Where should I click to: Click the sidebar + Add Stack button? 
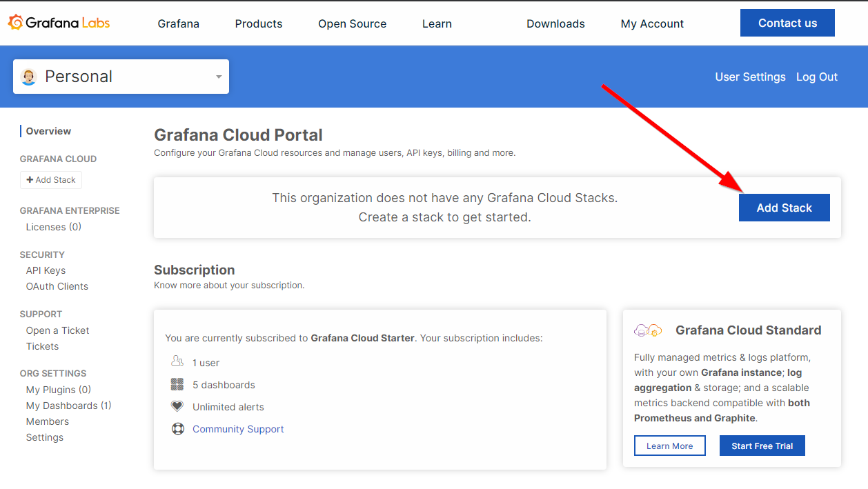point(51,180)
